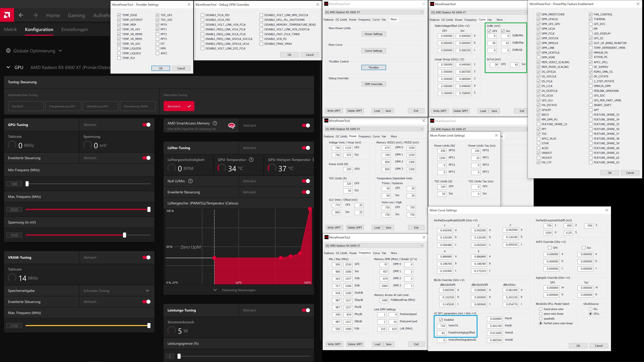
Task: Collapse the GPU section chevron
Action: tap(8, 67)
